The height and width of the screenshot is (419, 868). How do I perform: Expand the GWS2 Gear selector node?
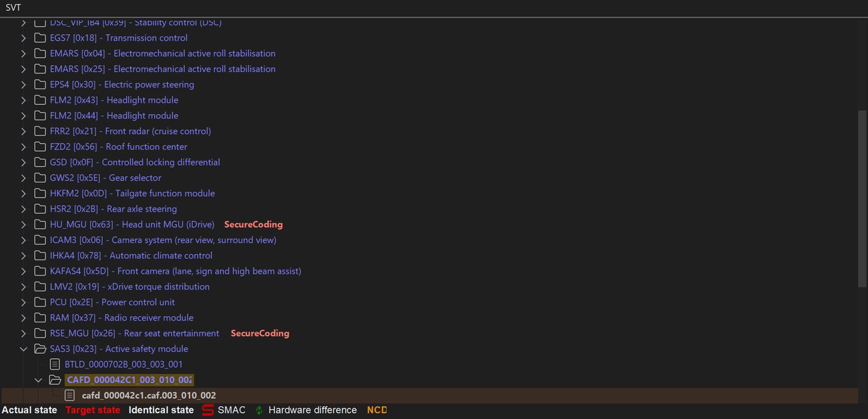pyautogui.click(x=23, y=178)
